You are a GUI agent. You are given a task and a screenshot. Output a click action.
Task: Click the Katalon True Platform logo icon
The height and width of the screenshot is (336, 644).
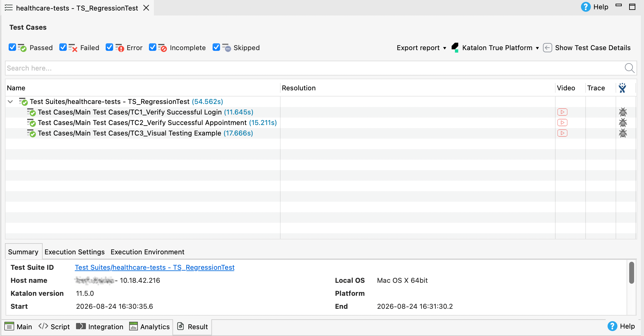[x=455, y=48]
